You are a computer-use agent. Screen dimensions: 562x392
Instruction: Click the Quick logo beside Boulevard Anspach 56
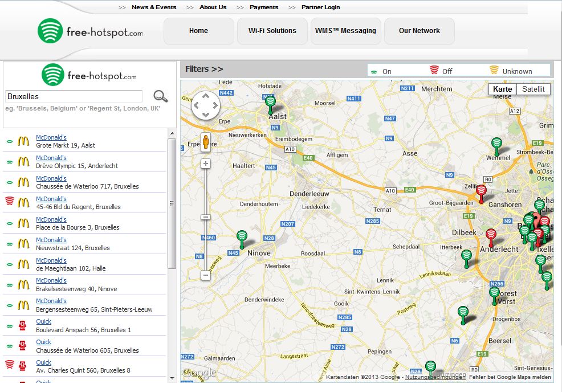tap(23, 325)
